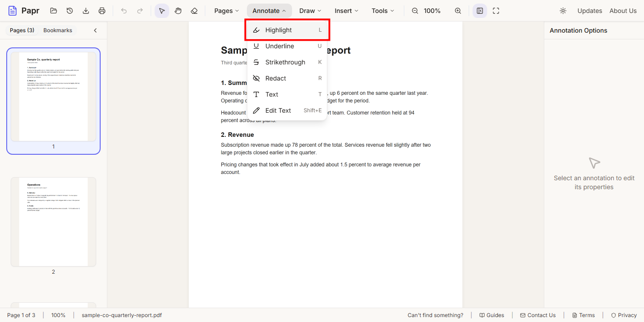
Task: Open version history clock icon
Action: [x=70, y=11]
